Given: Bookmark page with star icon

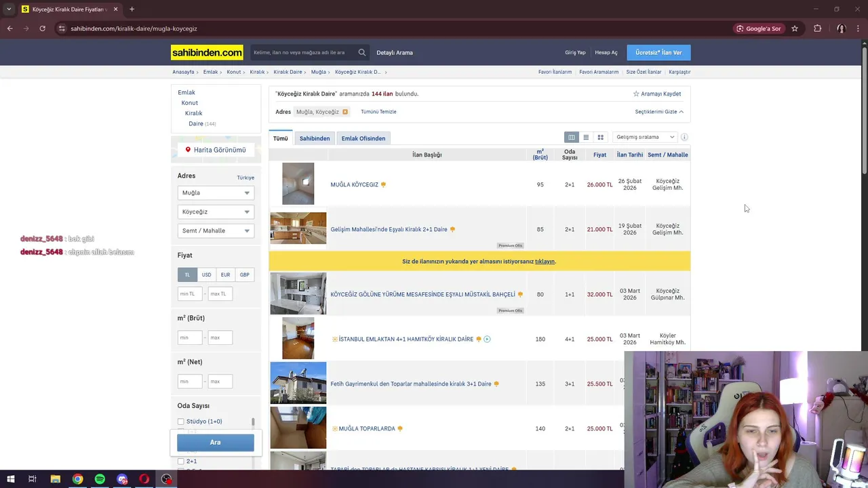Looking at the screenshot, I should 795,28.
